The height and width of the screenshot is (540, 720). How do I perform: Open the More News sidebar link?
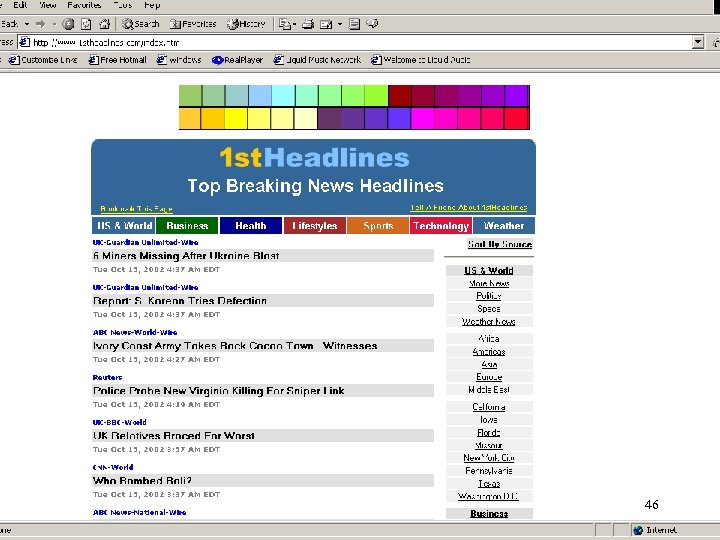click(489, 283)
